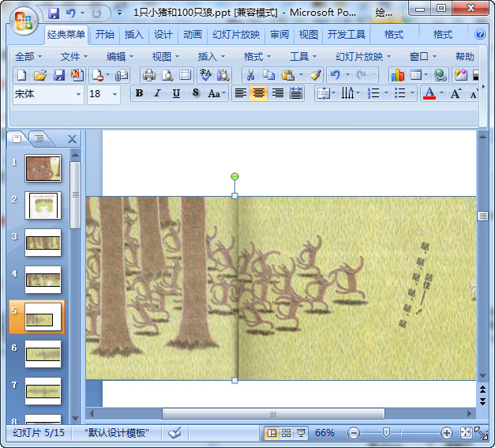The height and width of the screenshot is (448, 495).
Task: Toggle Bold formatting
Action: click(139, 93)
